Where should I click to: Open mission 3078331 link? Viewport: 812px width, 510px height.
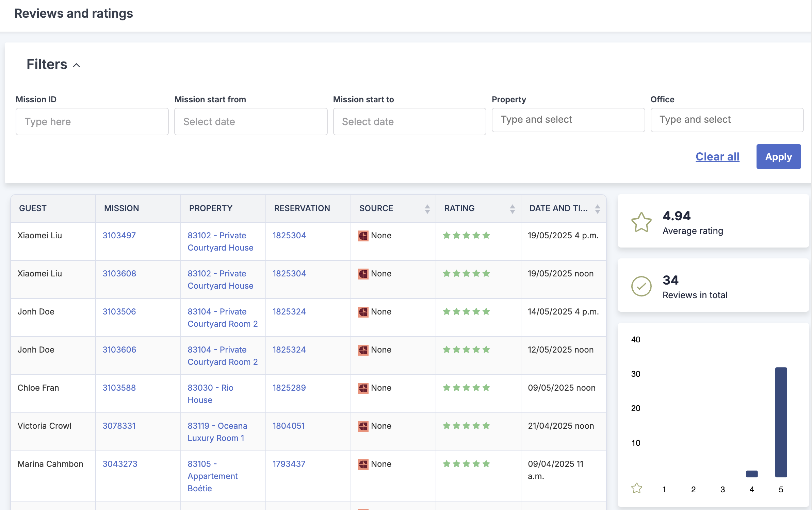pyautogui.click(x=119, y=426)
